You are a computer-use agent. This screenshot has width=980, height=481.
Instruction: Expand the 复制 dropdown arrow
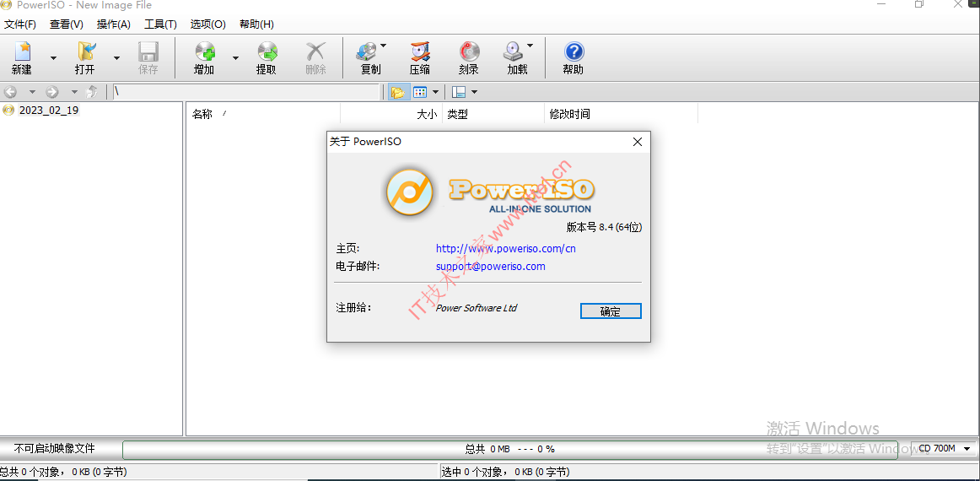383,46
